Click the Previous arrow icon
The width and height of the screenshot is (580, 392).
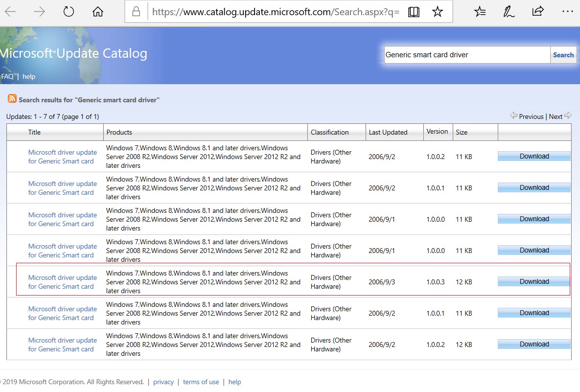[x=513, y=115]
